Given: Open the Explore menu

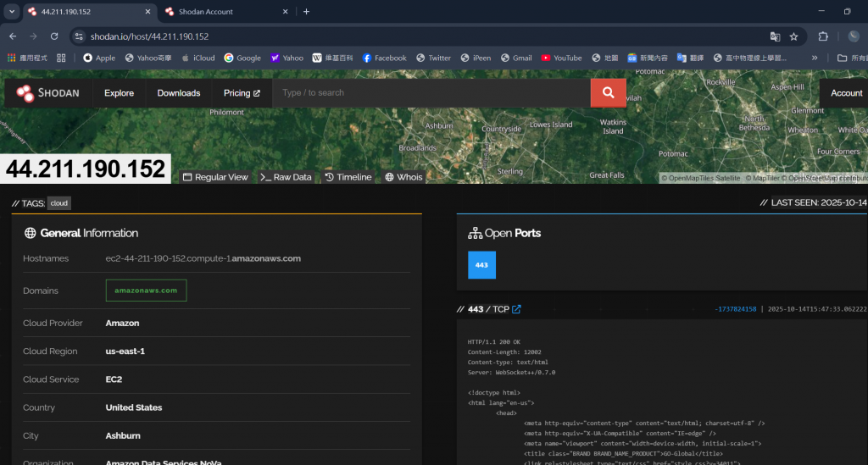Looking at the screenshot, I should [x=119, y=93].
